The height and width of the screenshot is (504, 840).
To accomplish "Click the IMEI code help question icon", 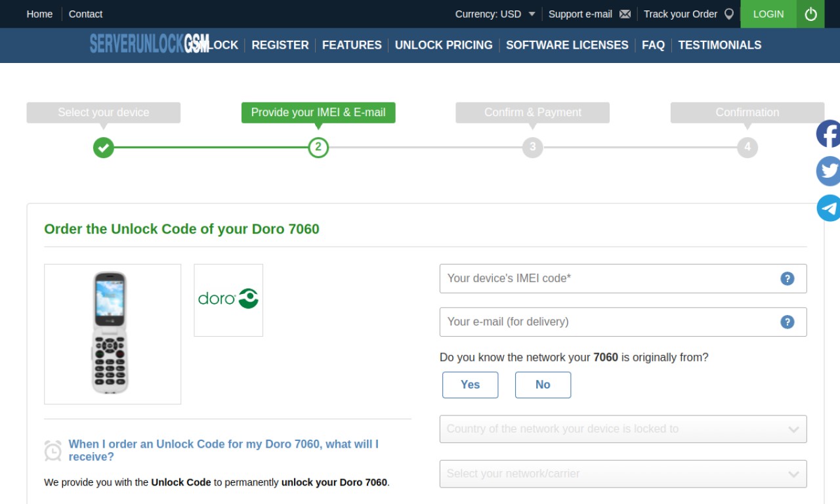I will pyautogui.click(x=787, y=278).
